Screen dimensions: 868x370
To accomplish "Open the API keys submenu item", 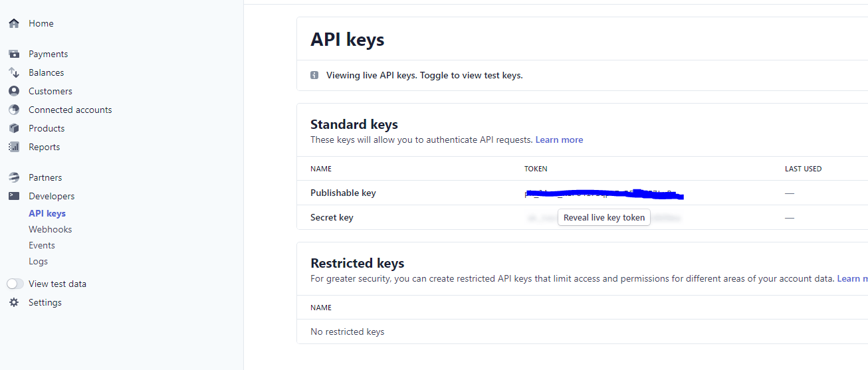I will pos(47,213).
